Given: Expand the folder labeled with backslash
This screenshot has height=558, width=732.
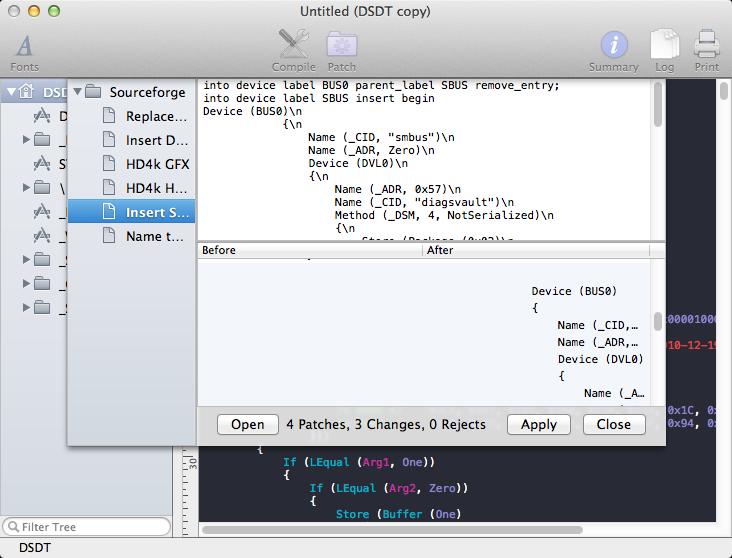Looking at the screenshot, I should tap(26, 187).
